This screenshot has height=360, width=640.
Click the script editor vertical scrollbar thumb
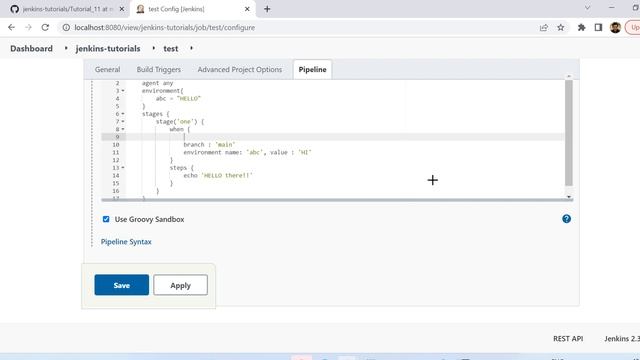point(569,133)
